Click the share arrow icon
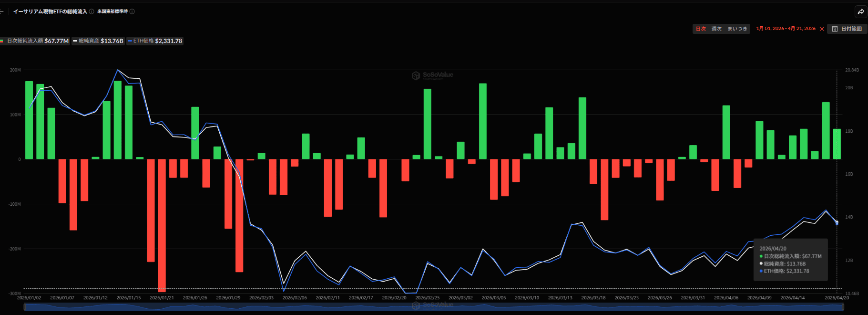Image resolution: width=868 pixels, height=315 pixels. pyautogui.click(x=860, y=11)
